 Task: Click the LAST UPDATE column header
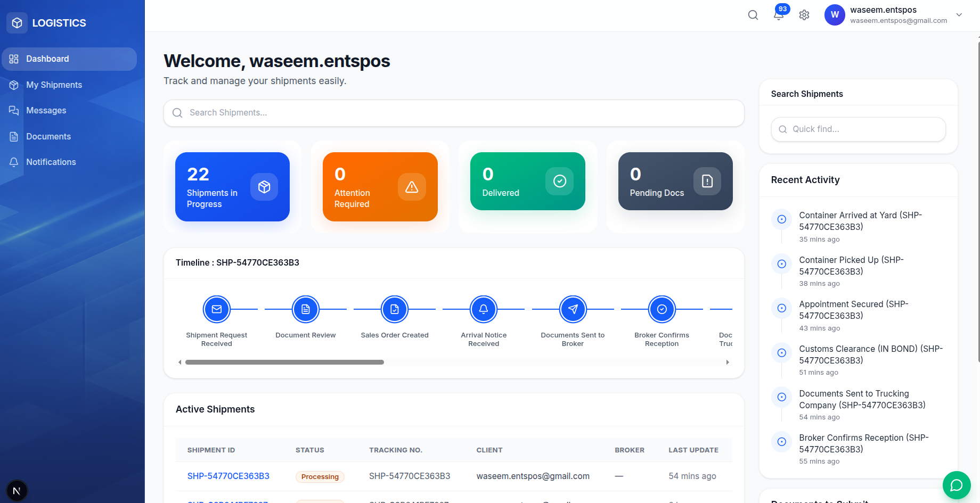click(x=693, y=450)
